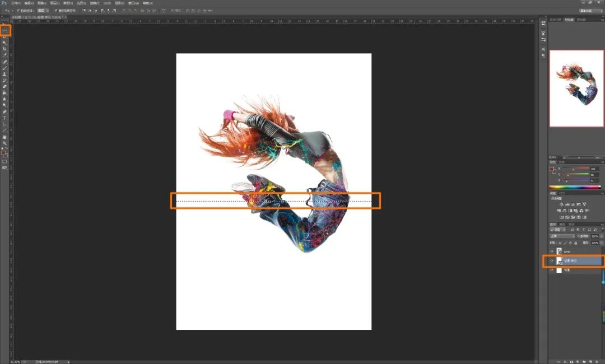The height and width of the screenshot is (364, 605).
Task: Select the Eyedropper tool
Action: click(4, 55)
